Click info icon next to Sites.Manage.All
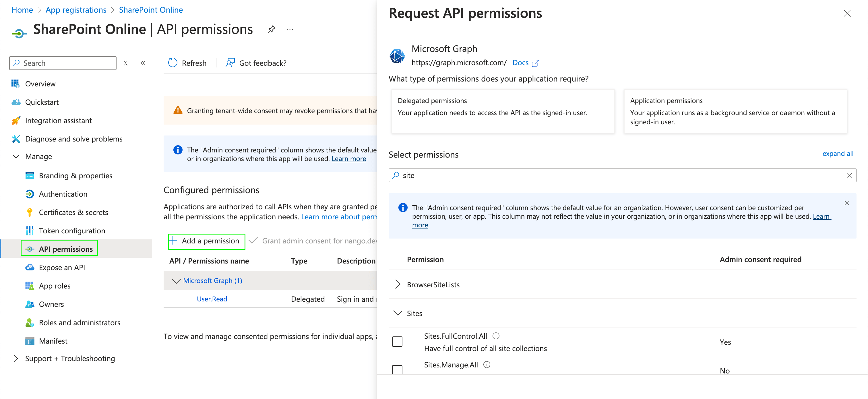Screen dimensions: 868x399 (487, 364)
